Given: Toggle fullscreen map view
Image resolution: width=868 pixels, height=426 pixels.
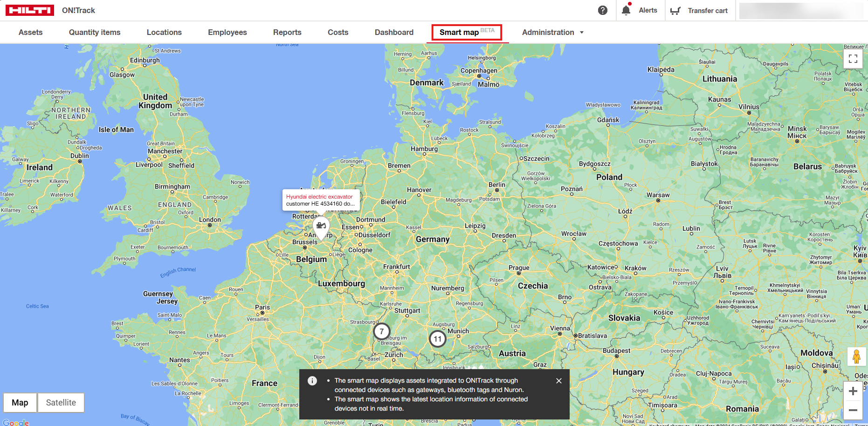Looking at the screenshot, I should pyautogui.click(x=853, y=59).
